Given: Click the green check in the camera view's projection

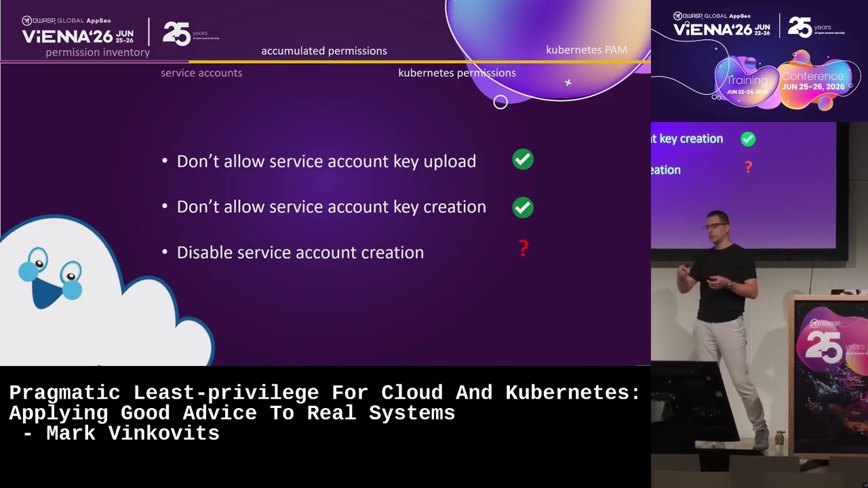Looking at the screenshot, I should pos(748,139).
